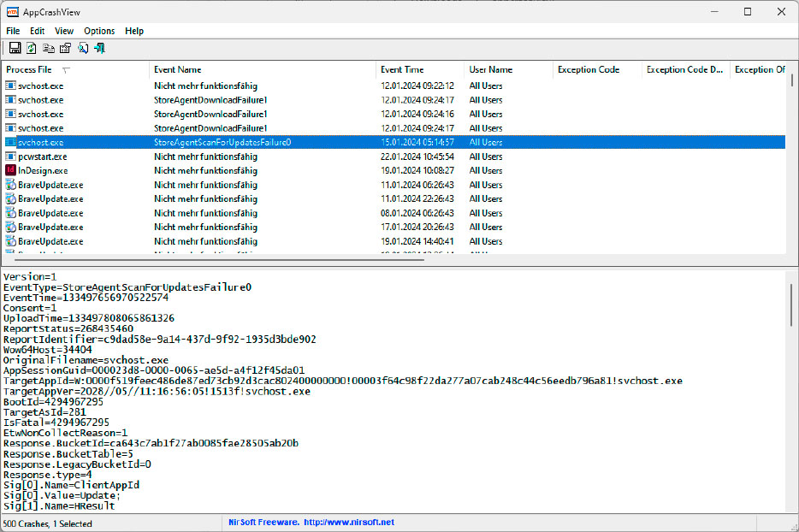Click the Copy Selected Items toolbar icon
The image size is (799, 532).
49,48
